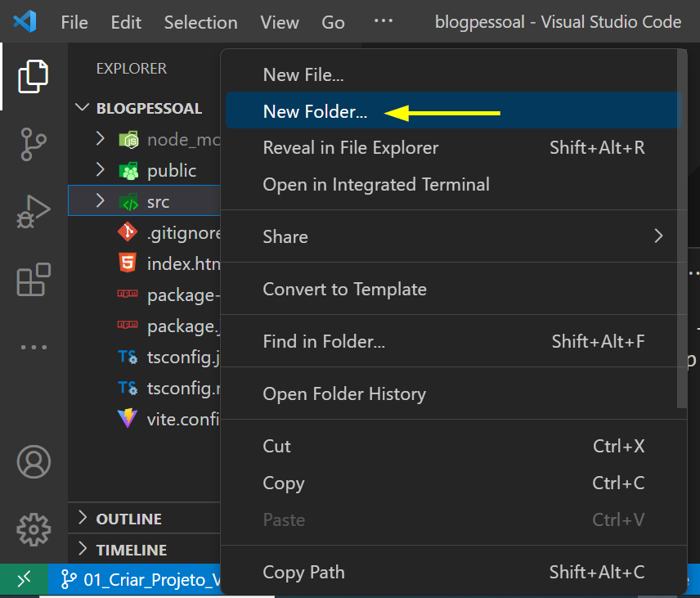Choose New Folder... from context menu
Viewport: 700px width, 598px height.
315,112
